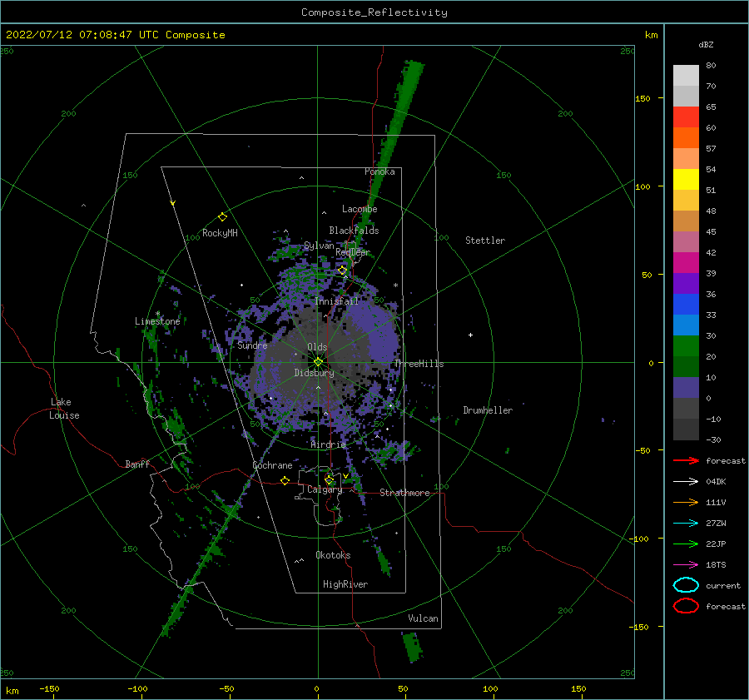Click the yellow 51 dBZ color swatch
The height and width of the screenshot is (700, 749).
click(686, 180)
